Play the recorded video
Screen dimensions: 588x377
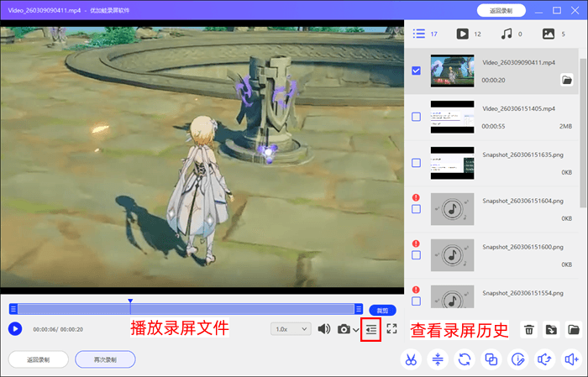15,329
